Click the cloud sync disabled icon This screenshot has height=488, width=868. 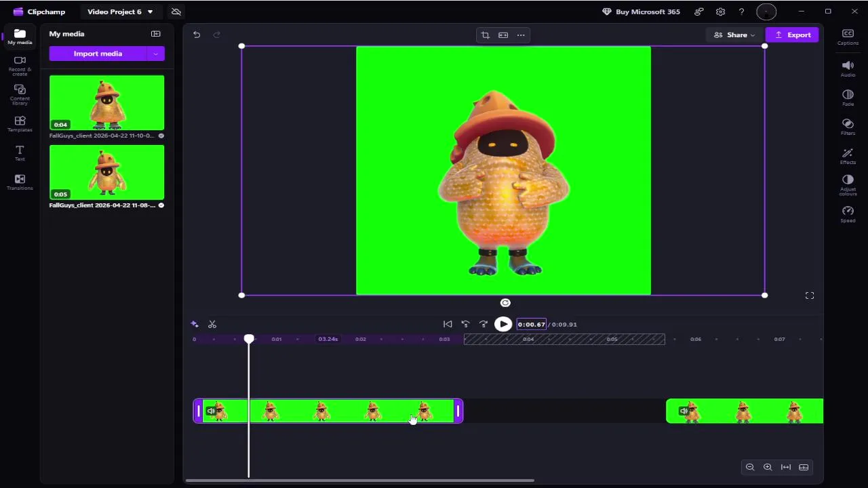(176, 12)
